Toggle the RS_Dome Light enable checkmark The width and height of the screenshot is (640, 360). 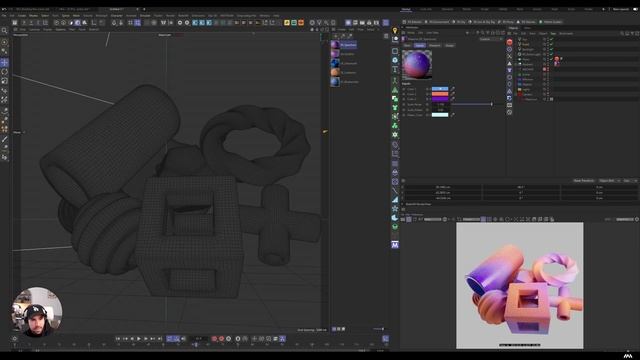(551, 54)
